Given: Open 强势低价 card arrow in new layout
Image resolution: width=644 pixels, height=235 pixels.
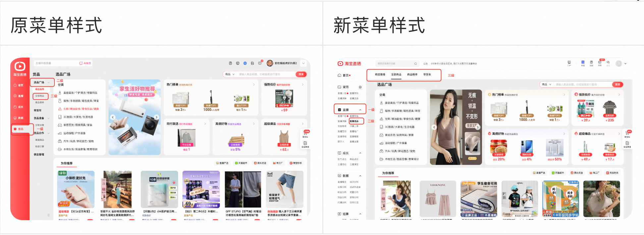Looking at the screenshot, I should pos(619,95).
